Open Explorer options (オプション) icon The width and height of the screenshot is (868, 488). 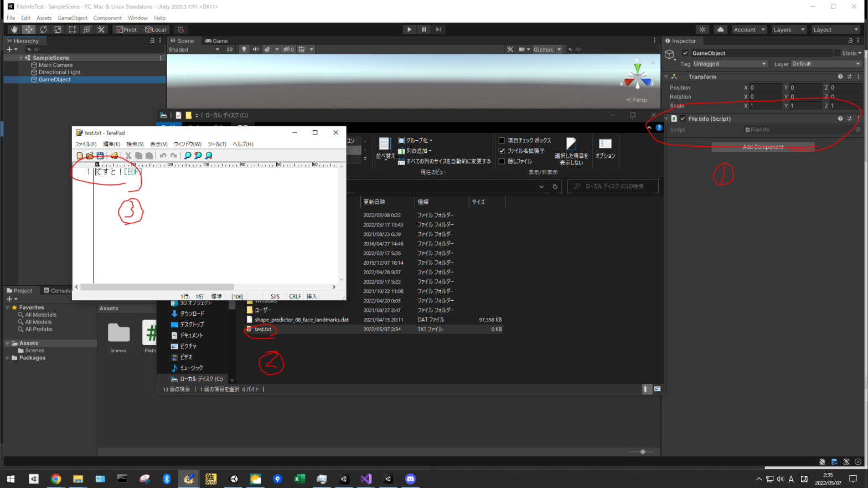click(605, 148)
